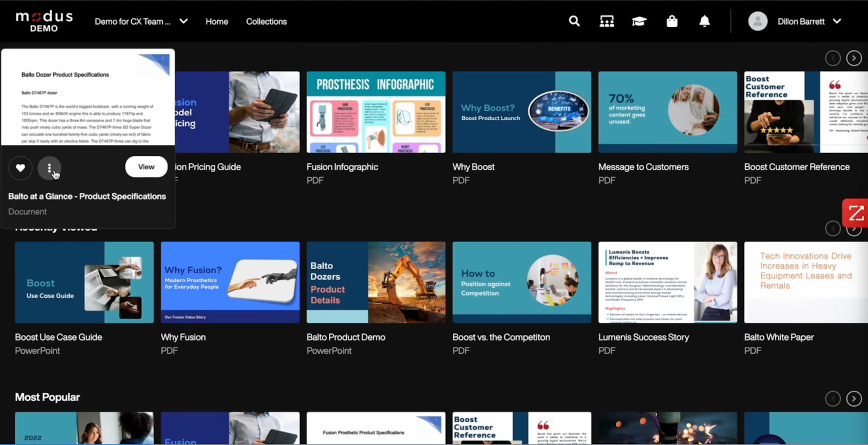Open Fusion Prosthetic Product Specifications thumbnail
The height and width of the screenshot is (445, 868).
(376, 428)
